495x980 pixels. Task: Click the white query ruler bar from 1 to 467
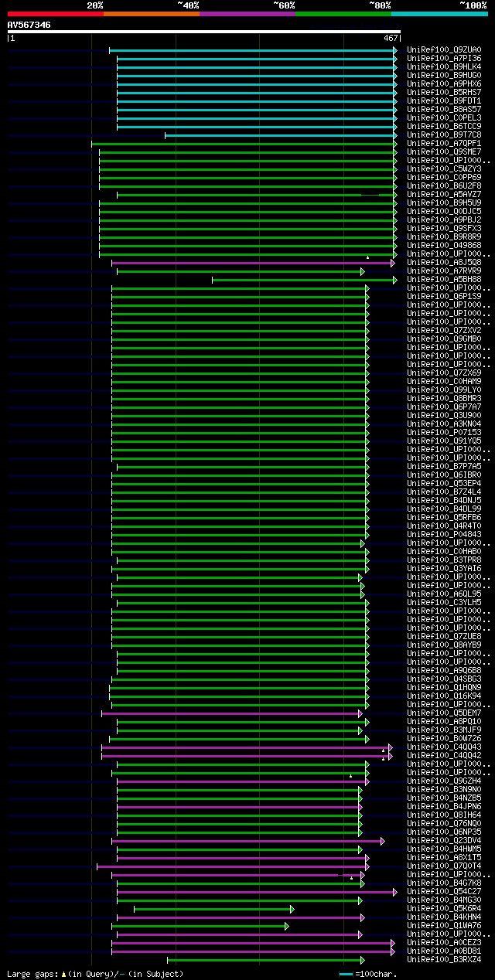coord(203,32)
